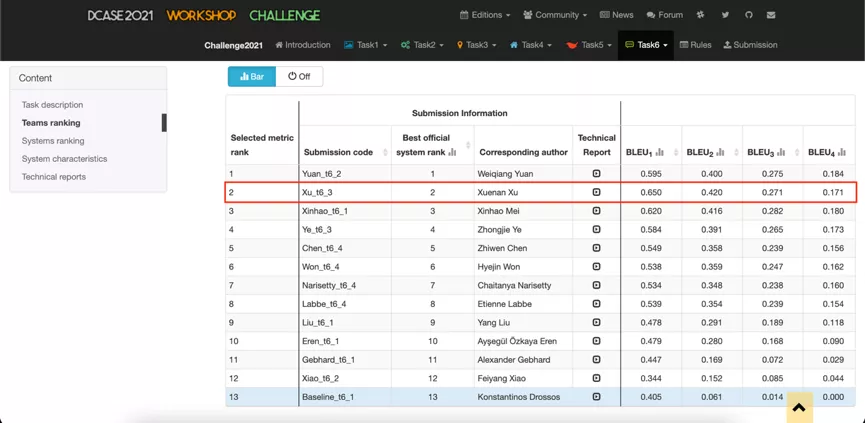
Task: Expand the Task1 dropdown
Action: pyautogui.click(x=365, y=45)
